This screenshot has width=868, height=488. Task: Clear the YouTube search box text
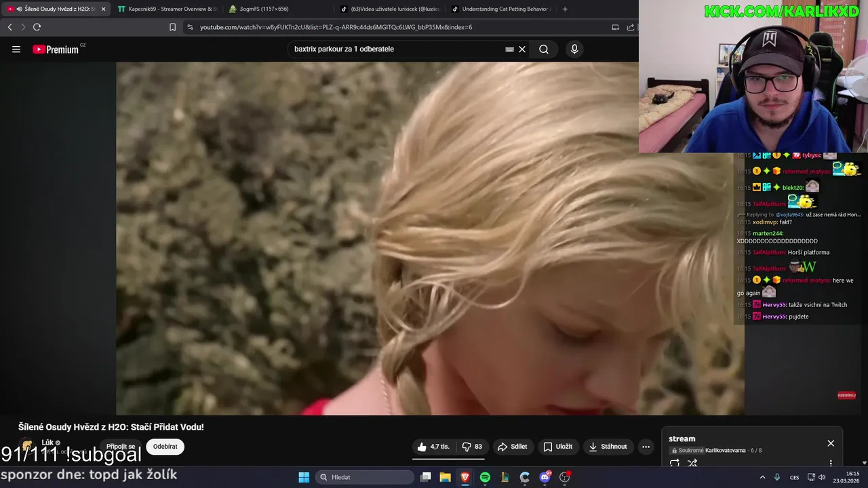(x=522, y=49)
